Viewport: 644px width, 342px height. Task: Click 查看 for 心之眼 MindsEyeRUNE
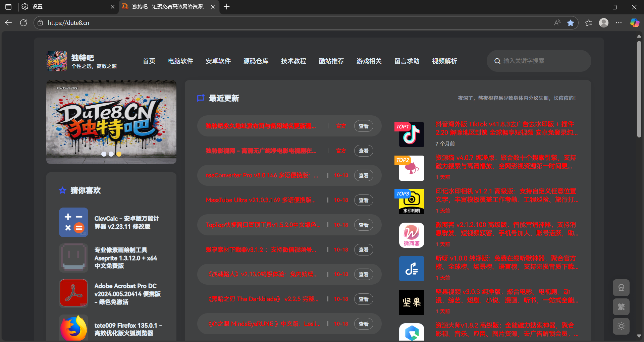coord(364,324)
